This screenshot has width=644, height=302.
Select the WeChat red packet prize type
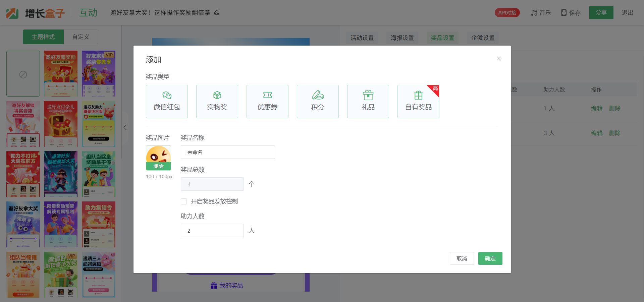tap(167, 101)
